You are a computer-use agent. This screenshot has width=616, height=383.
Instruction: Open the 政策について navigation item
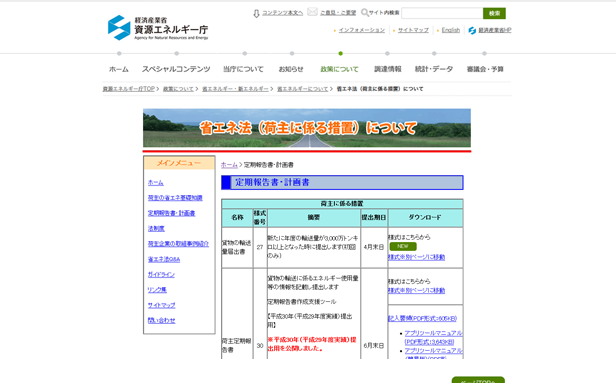click(339, 69)
